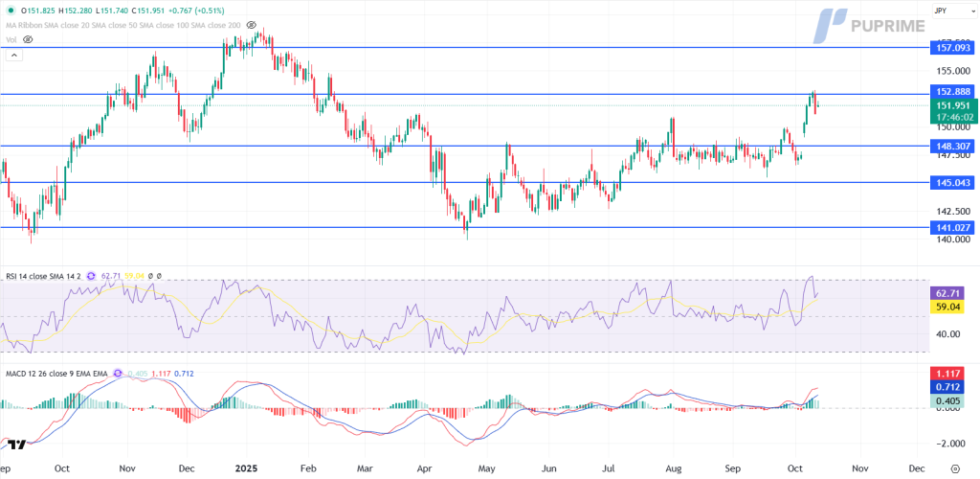Toggle MA Ribbon indicator visibility eye
The height and width of the screenshot is (479, 980).
click(x=251, y=25)
